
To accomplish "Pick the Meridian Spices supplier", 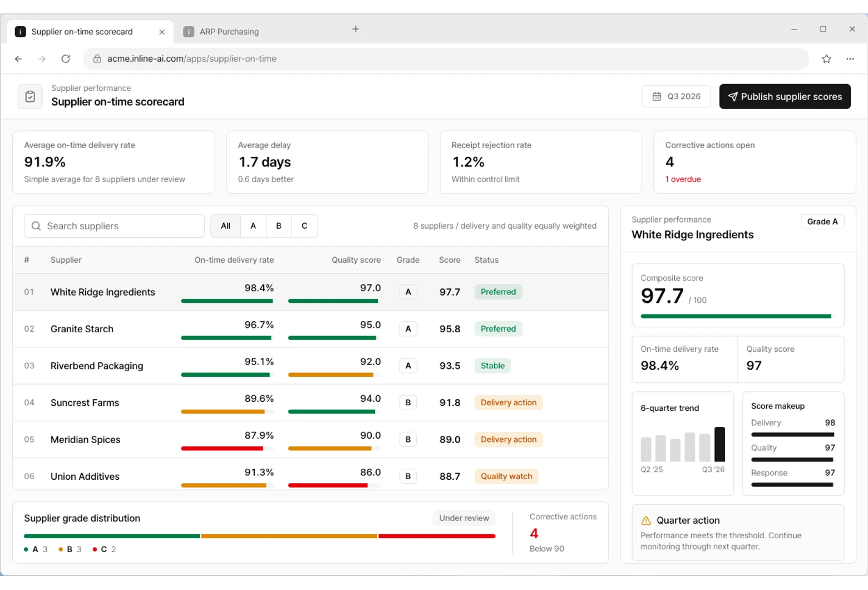I will tap(310, 439).
